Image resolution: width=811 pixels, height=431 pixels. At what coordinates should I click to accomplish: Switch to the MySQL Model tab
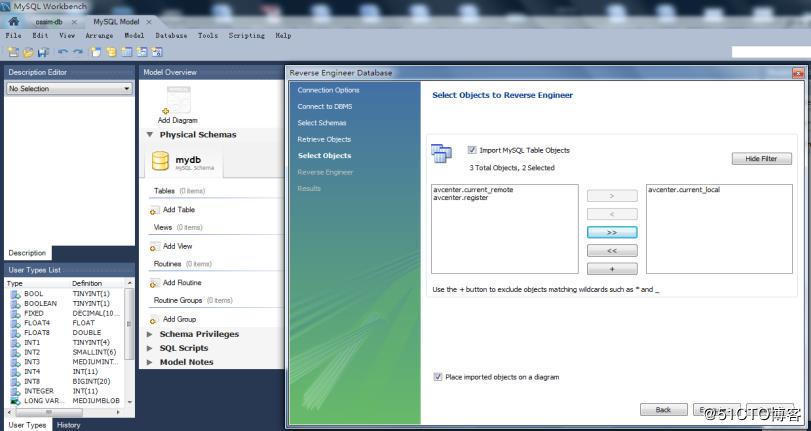[115, 22]
